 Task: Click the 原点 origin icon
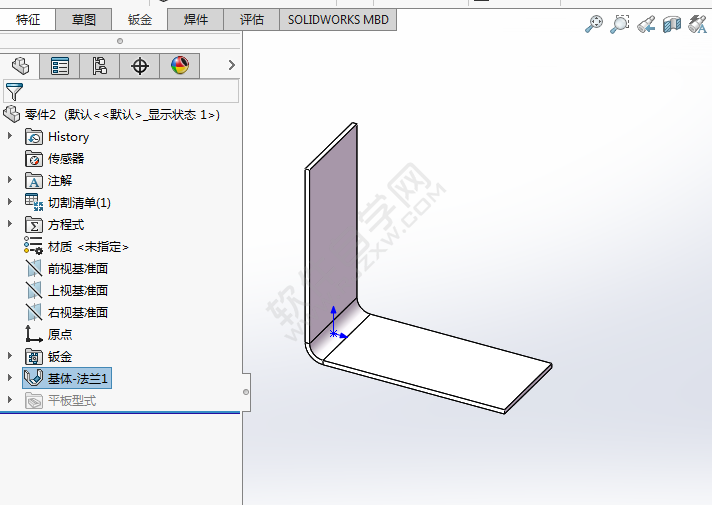pos(34,334)
